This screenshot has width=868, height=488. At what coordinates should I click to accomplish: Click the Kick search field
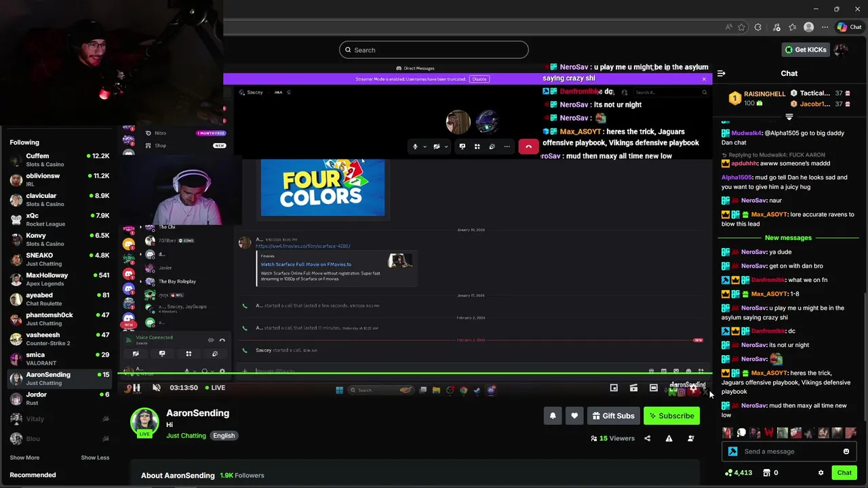434,49
